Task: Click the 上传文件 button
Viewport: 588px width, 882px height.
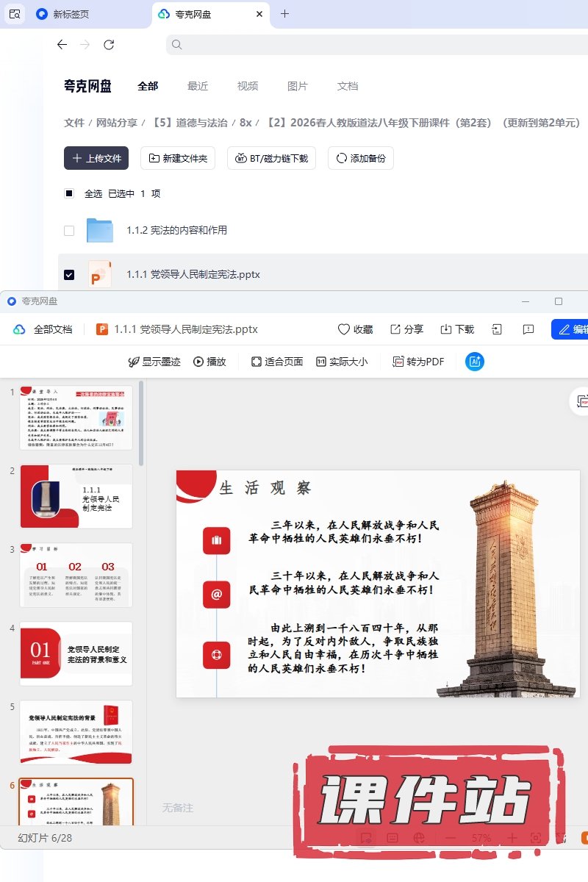Action: point(96,158)
